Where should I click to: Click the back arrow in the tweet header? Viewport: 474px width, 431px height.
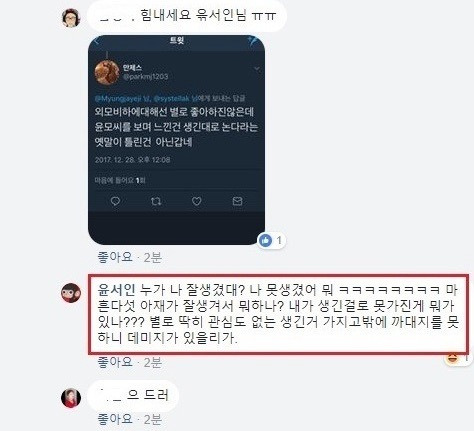tap(97, 41)
